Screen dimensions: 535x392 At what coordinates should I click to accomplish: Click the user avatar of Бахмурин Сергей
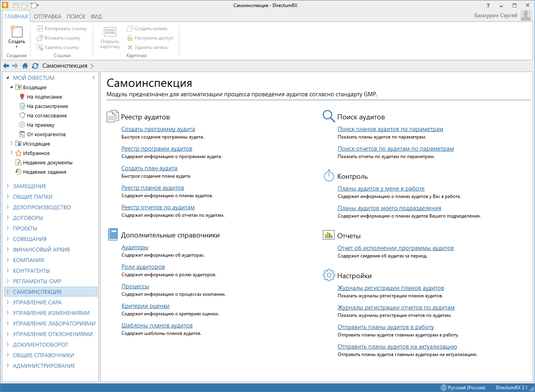point(526,16)
